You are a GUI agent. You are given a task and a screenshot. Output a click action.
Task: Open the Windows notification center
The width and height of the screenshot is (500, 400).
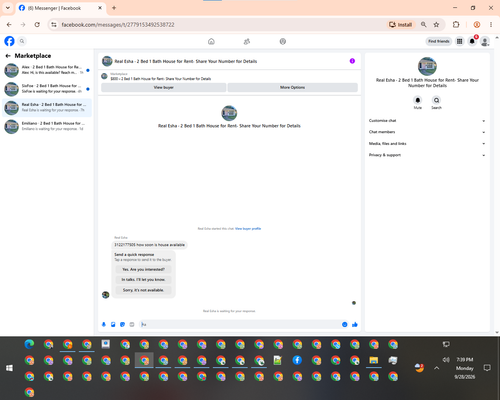(x=487, y=368)
